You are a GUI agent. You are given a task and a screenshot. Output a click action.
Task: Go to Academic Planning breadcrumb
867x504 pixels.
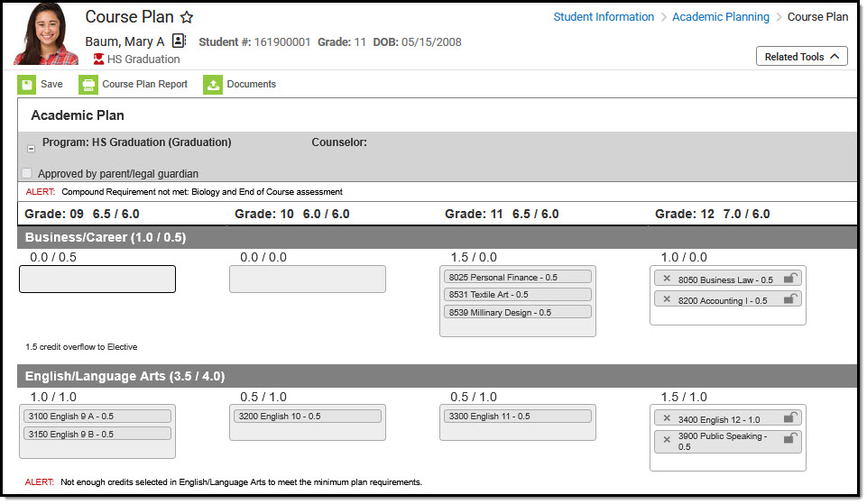click(721, 17)
